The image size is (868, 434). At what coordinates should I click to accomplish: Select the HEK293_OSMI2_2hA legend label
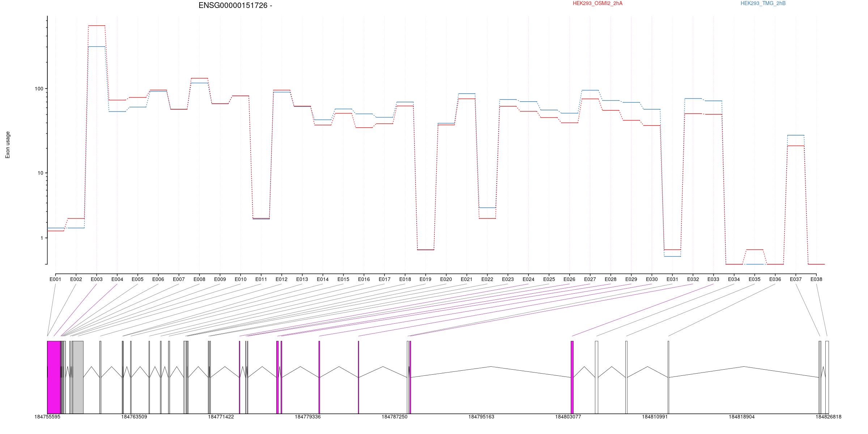click(597, 3)
